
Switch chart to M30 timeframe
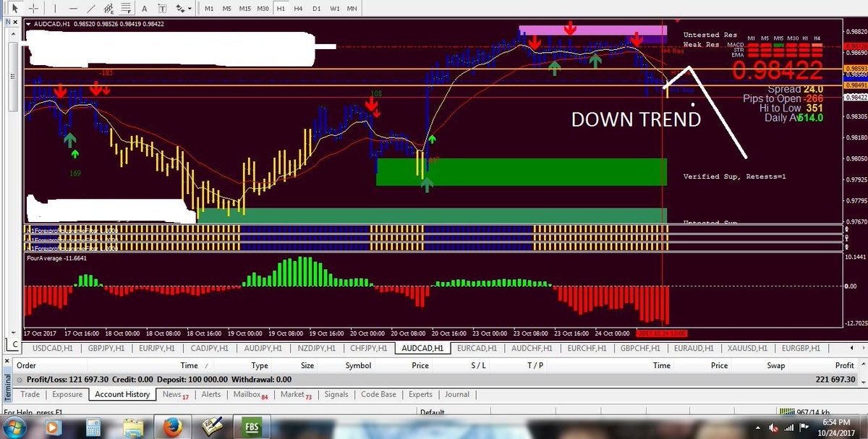[263, 9]
